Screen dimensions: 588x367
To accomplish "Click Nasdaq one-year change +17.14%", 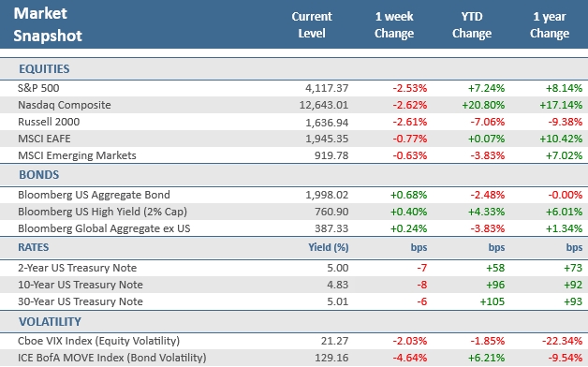I will click(x=561, y=105).
